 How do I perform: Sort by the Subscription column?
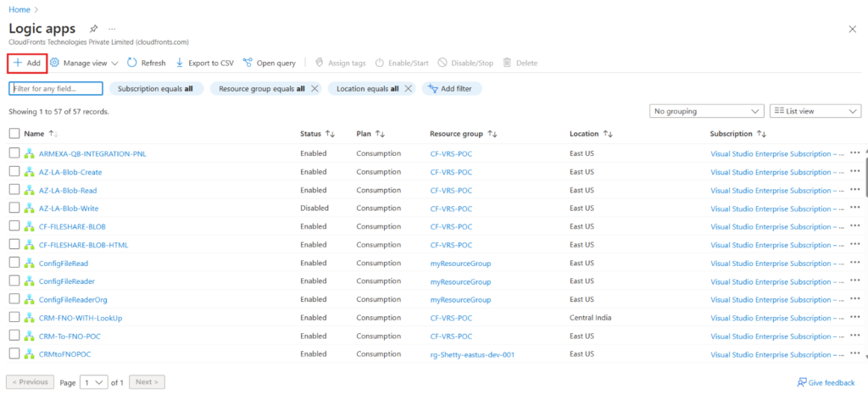[738, 134]
